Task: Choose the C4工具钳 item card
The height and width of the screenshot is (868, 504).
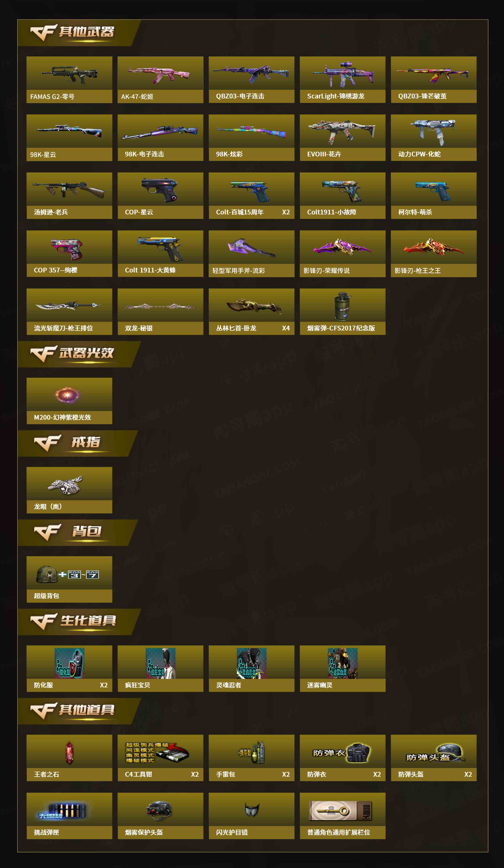Action: [160, 758]
